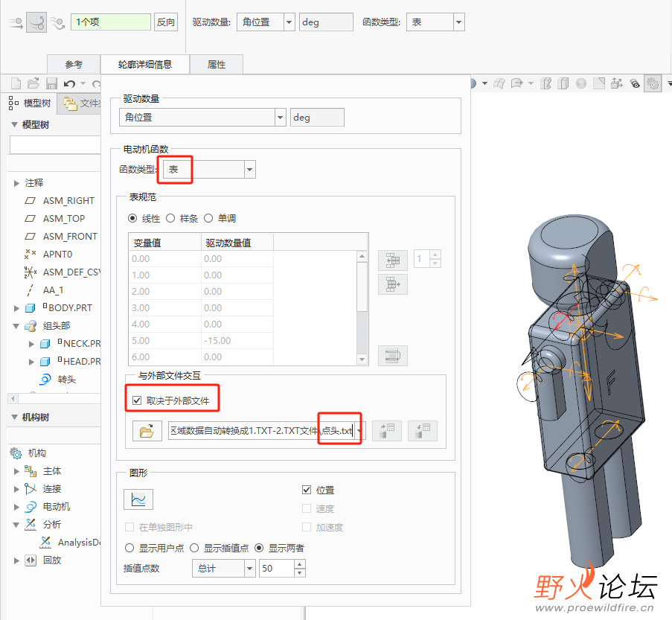This screenshot has height=620, width=672.
Task: Toggle the 速度 checkbox
Action: point(307,508)
